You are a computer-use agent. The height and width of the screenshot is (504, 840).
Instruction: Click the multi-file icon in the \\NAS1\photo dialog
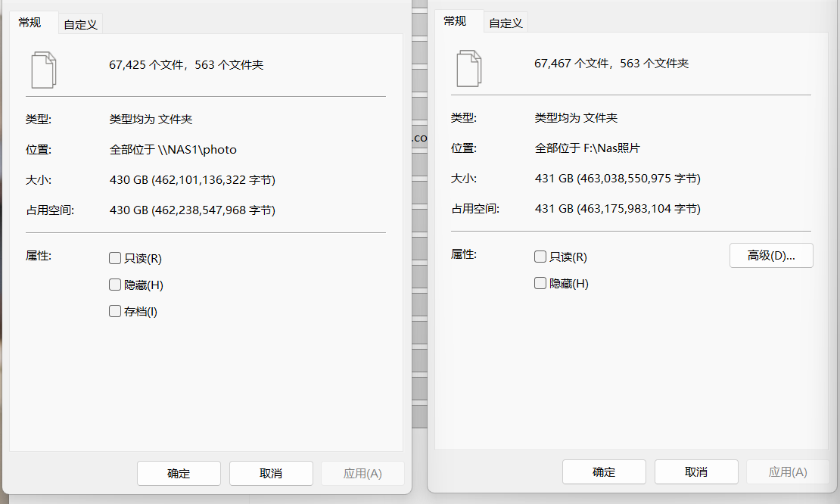pyautogui.click(x=43, y=69)
